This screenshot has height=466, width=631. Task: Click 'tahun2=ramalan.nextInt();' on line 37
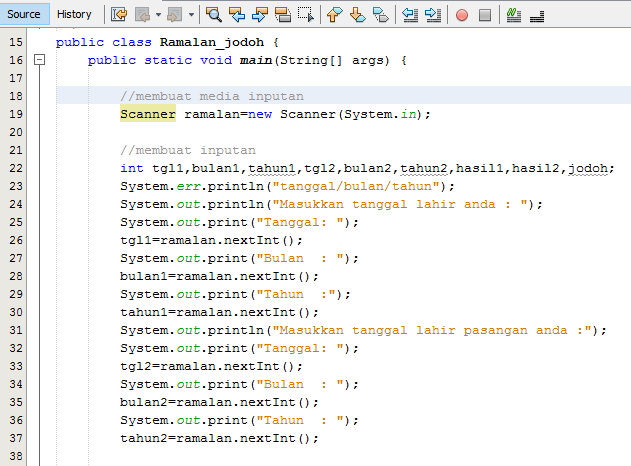(219, 438)
